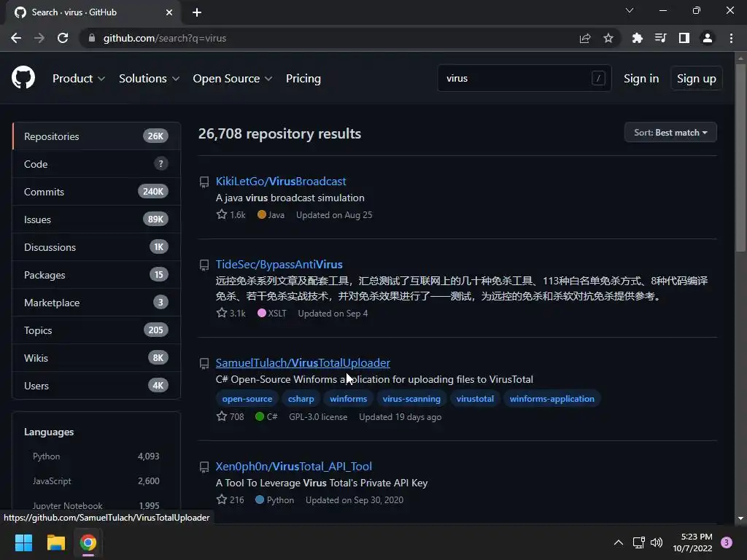Click the Sign up button
Screen dimensions: 747x560
(x=696, y=79)
